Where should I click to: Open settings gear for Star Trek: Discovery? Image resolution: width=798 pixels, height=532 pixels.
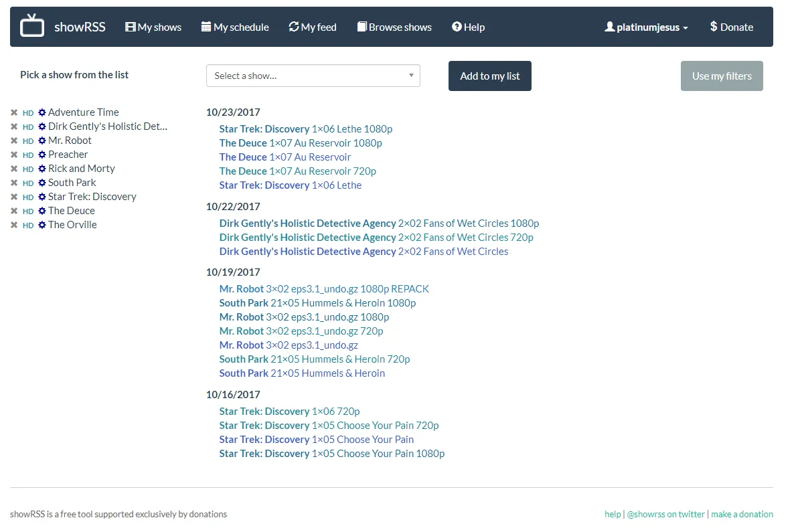42,197
